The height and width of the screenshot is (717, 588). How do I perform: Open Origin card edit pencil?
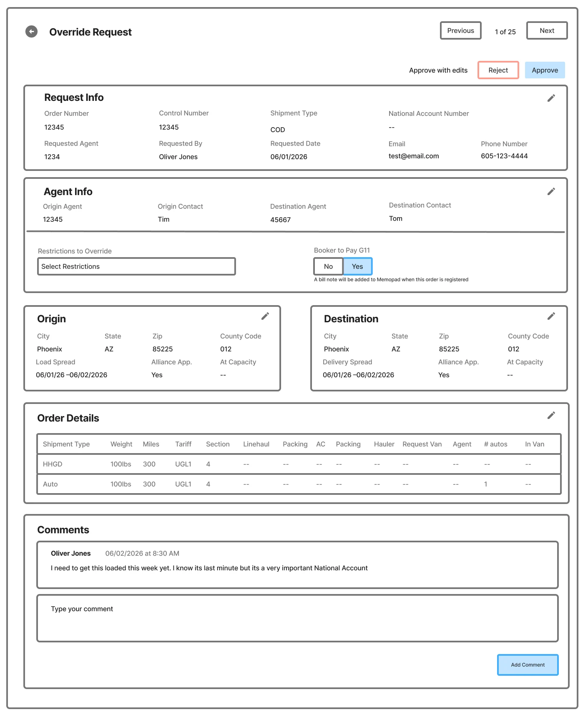coord(265,316)
